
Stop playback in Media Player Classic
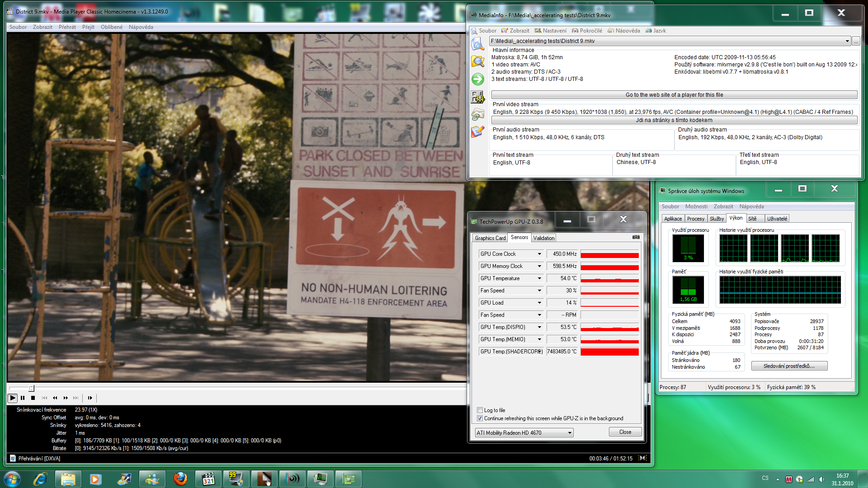[x=33, y=398]
